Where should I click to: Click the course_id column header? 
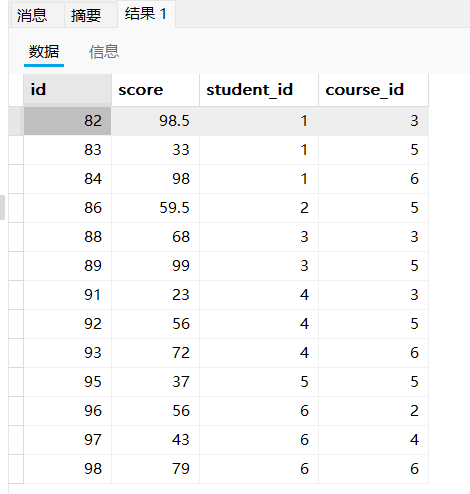pos(373,90)
